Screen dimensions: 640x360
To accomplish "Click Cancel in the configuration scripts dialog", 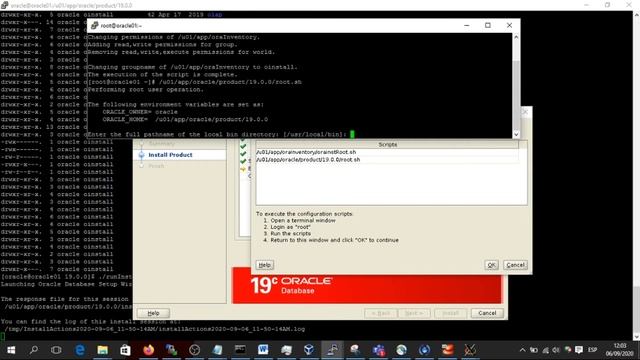I will tap(516, 265).
